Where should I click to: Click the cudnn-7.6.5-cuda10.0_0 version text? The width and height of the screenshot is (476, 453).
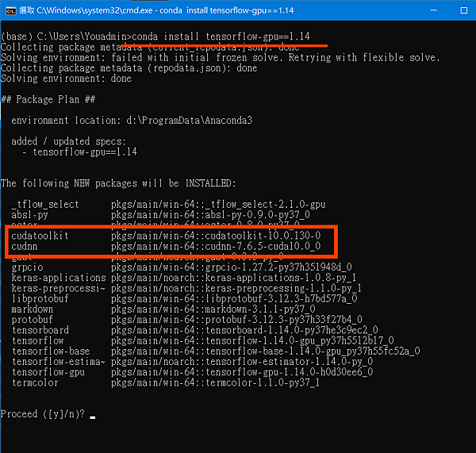pyautogui.click(x=263, y=246)
